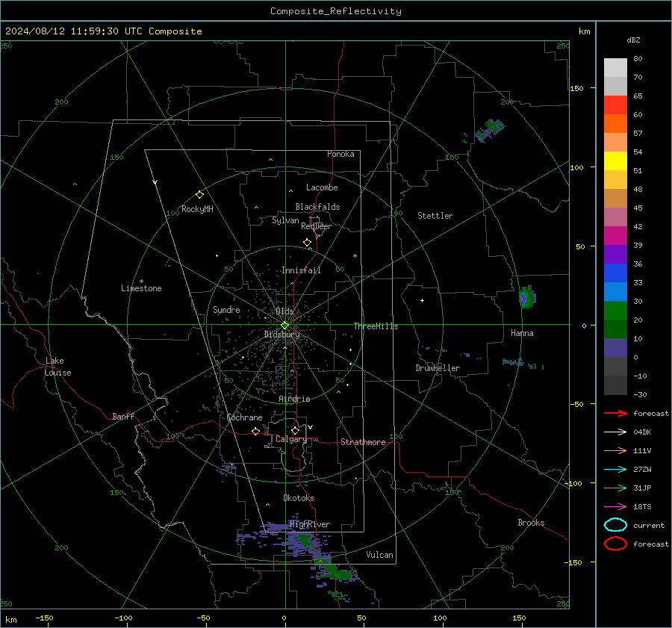Click the 18TS legend label

pos(642,507)
